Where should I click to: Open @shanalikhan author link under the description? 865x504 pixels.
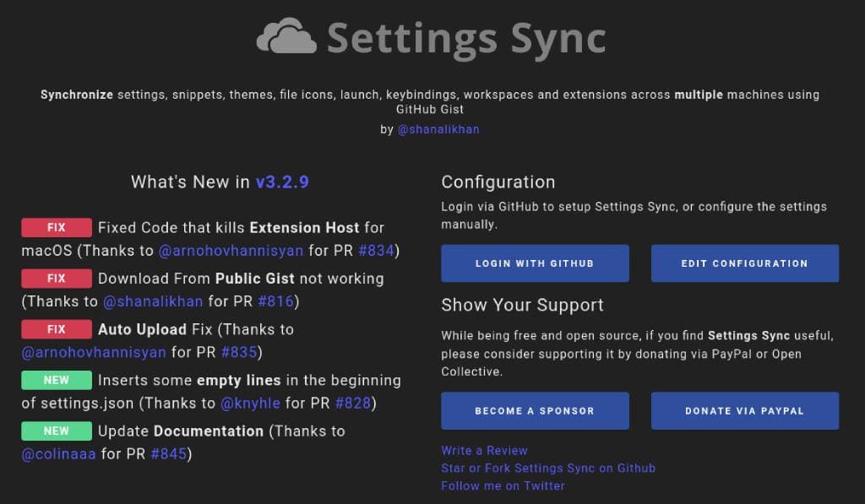tap(438, 129)
